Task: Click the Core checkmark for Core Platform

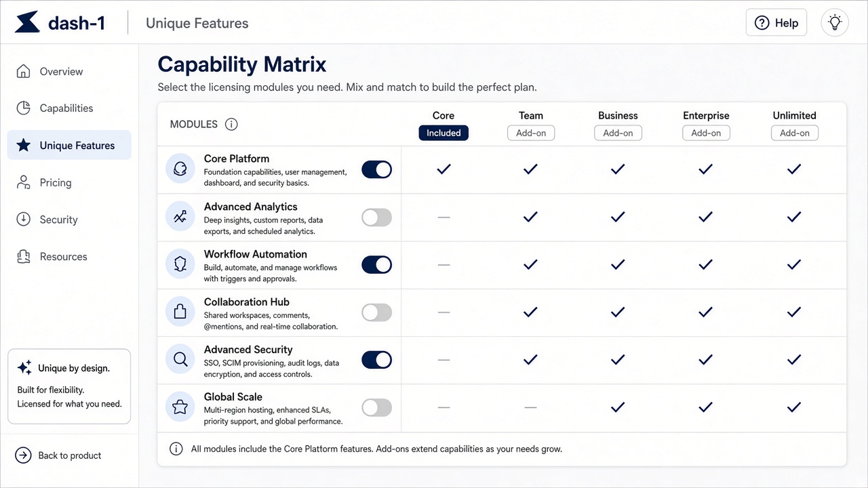Action: (443, 169)
